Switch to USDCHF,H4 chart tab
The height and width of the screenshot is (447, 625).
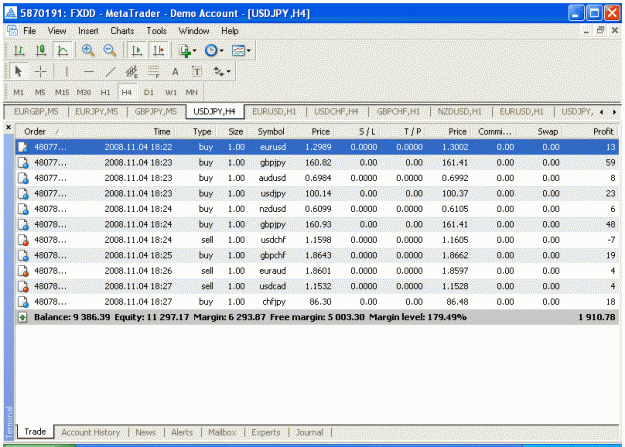(x=336, y=112)
